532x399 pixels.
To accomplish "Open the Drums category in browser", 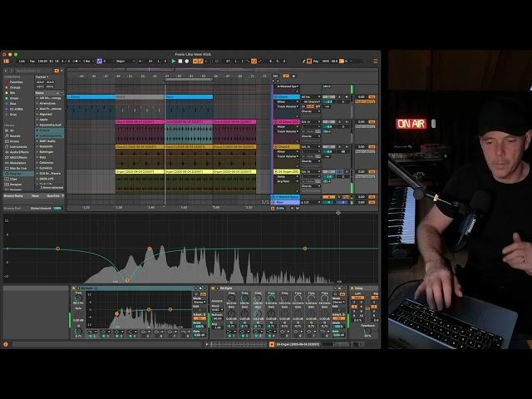I will pos(15,141).
